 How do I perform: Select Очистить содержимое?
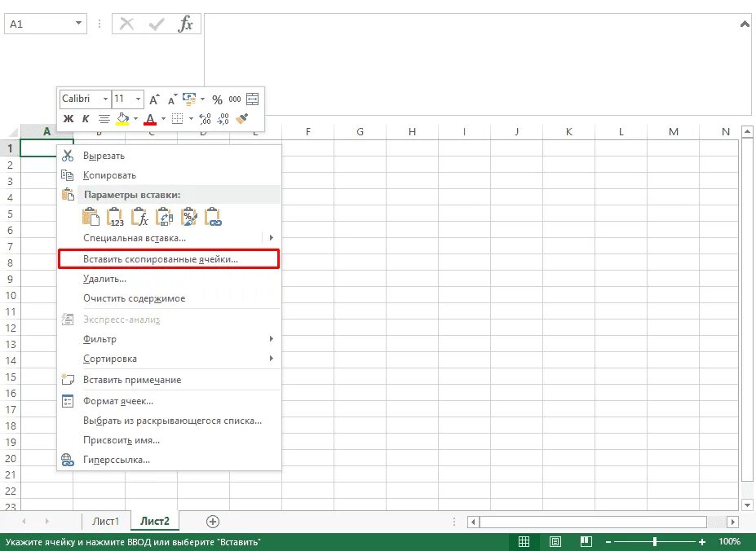tap(169, 298)
